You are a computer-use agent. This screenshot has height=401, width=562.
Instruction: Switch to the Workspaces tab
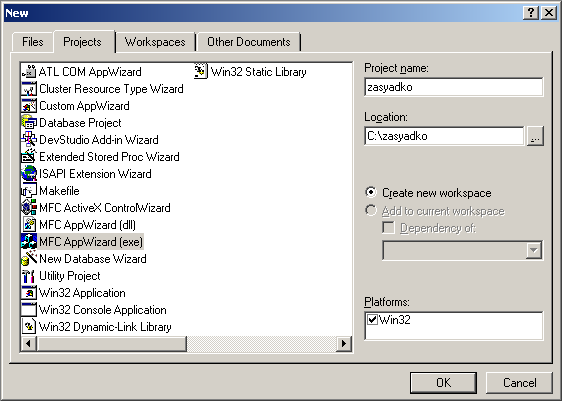pyautogui.click(x=155, y=42)
